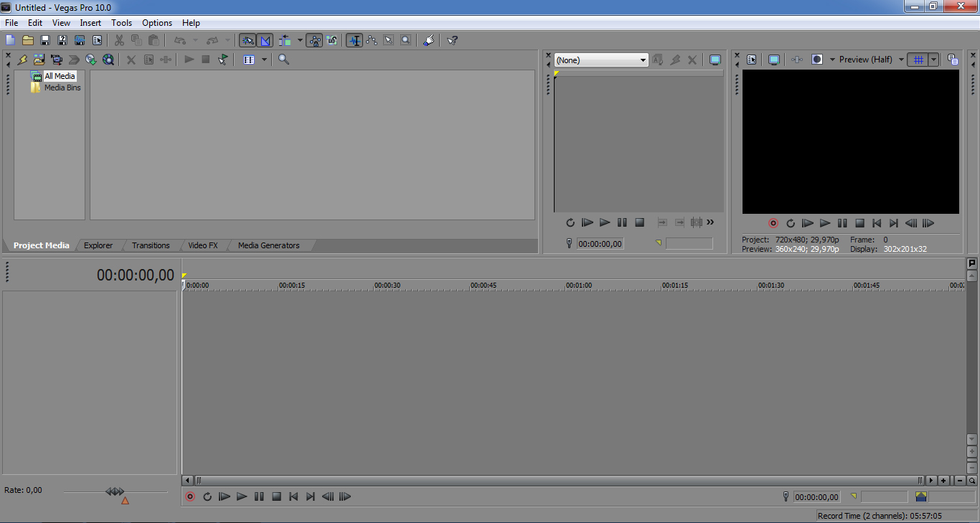Click the Remove Unused Media lightning icon
Viewport: 980px width, 523px height.
(22, 60)
